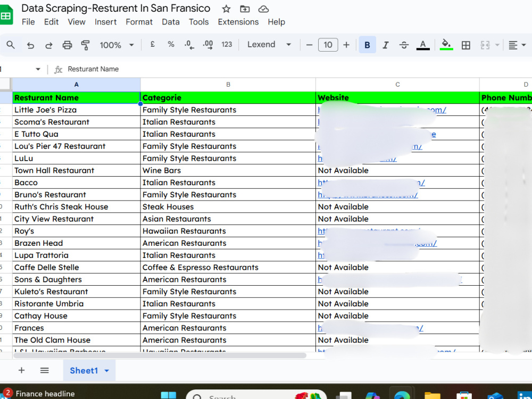Select column A header
532x399 pixels.
coord(76,85)
